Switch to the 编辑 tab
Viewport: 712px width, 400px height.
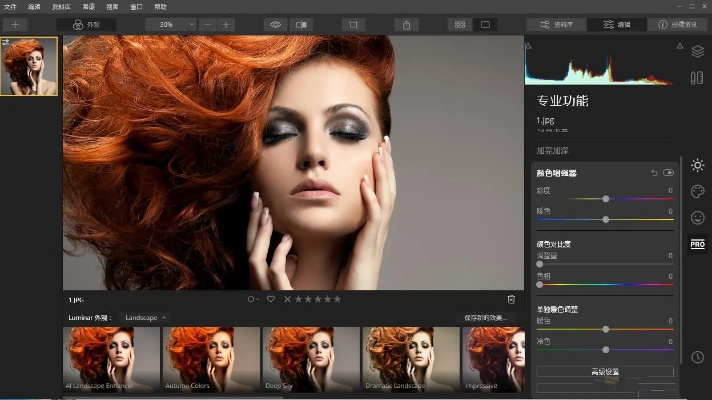[x=615, y=24]
